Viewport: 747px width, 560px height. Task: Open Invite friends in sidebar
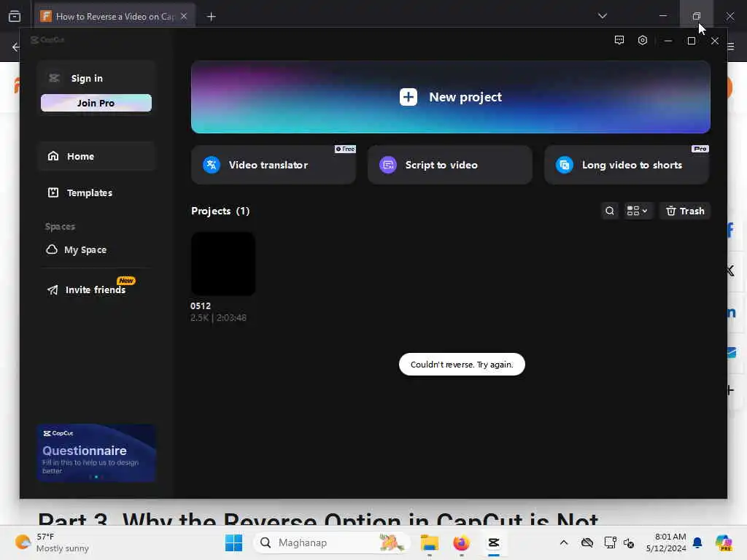point(96,289)
